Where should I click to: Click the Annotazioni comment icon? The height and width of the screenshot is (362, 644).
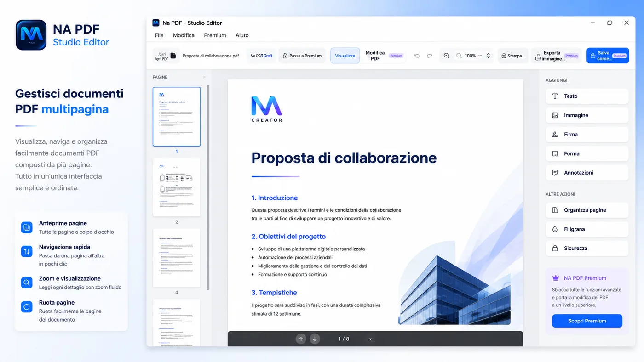pyautogui.click(x=555, y=173)
